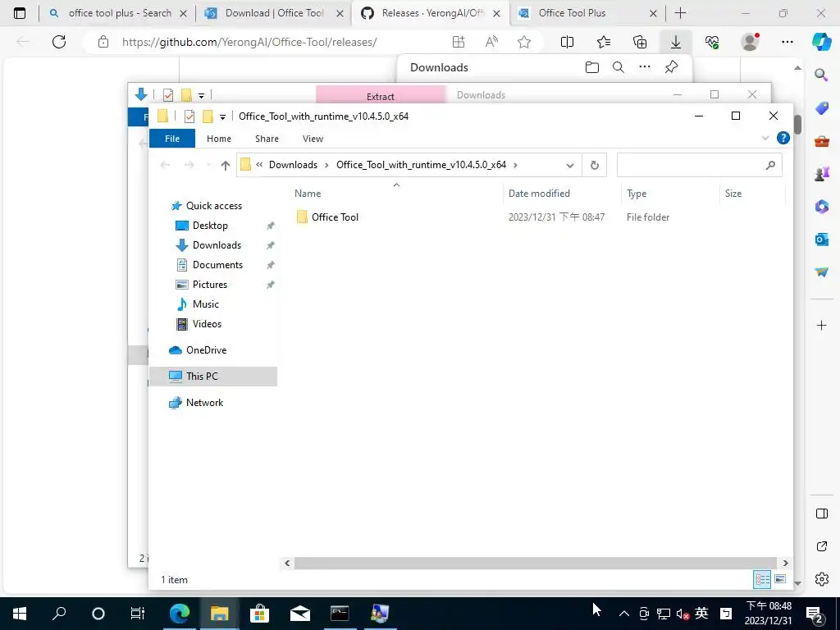Select Music in navigation pane
The height and width of the screenshot is (630, 840).
[205, 304]
